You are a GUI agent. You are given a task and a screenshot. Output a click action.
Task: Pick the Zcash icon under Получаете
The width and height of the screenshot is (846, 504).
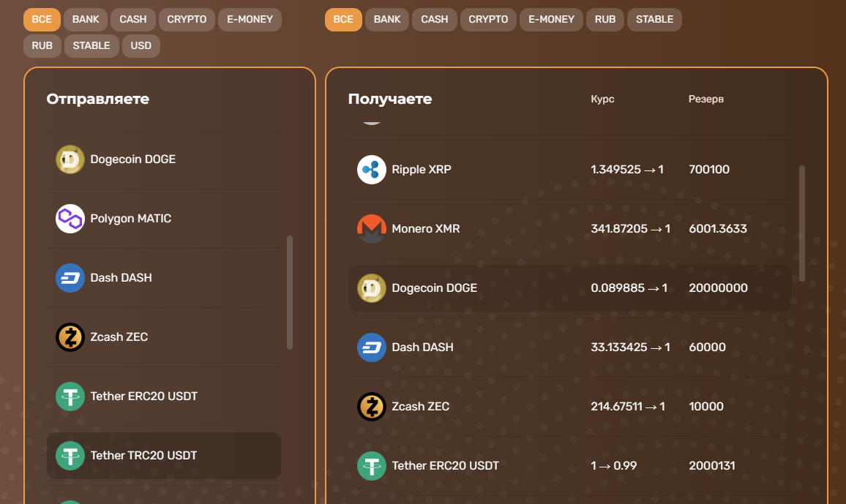click(x=371, y=407)
